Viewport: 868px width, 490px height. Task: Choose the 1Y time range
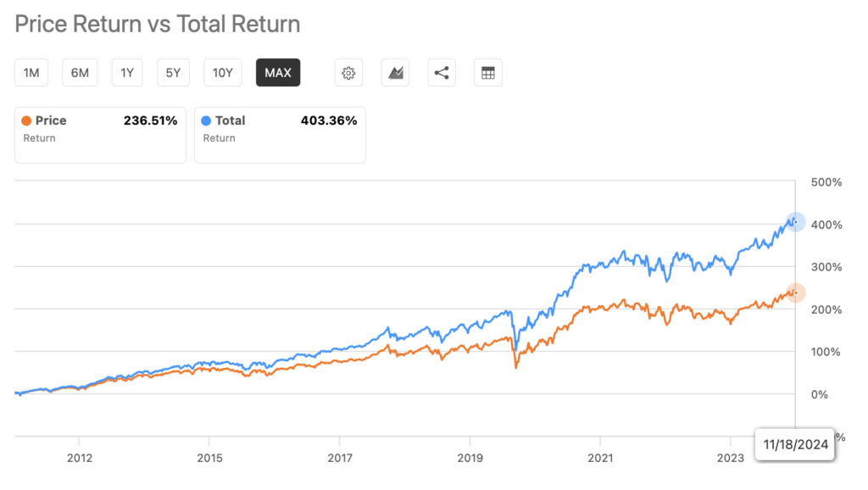pyautogui.click(x=127, y=73)
